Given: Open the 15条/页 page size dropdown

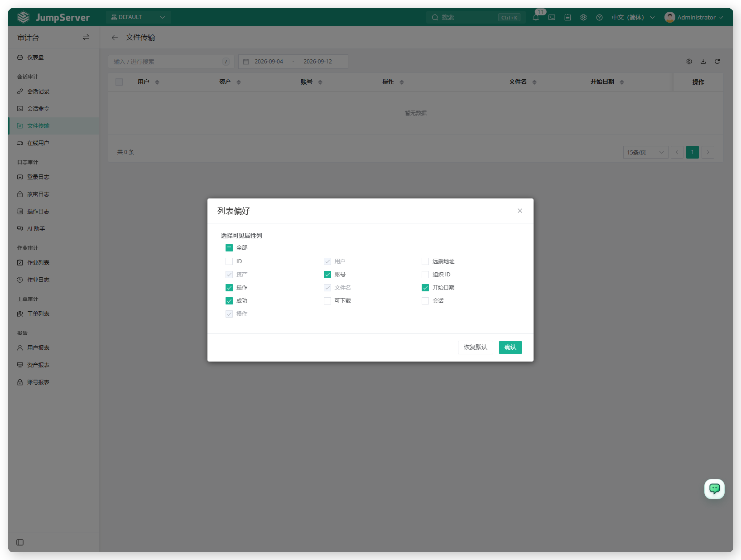Looking at the screenshot, I should [x=645, y=152].
